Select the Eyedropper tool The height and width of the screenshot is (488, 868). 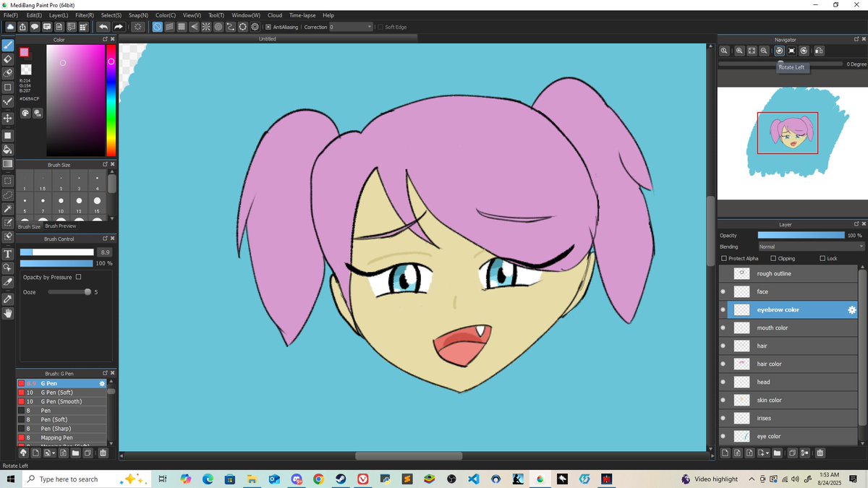(7, 299)
